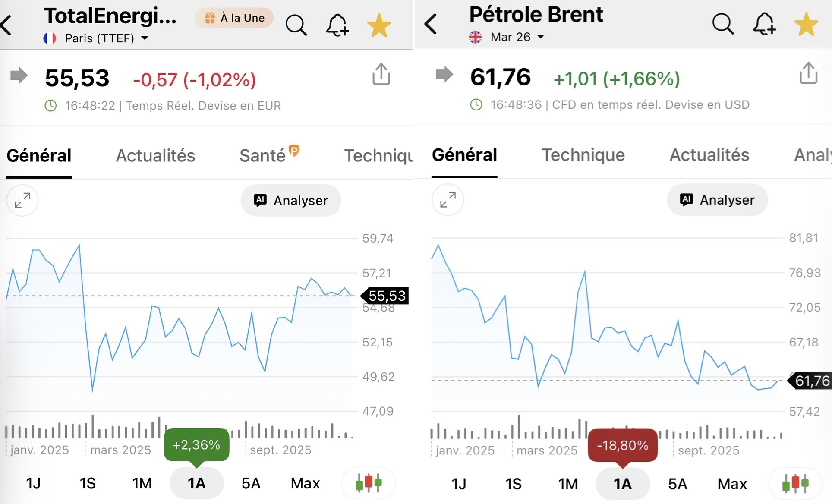Viewport: 832px width, 504px height.
Task: Search from the Pétrole Brent header
Action: point(722,24)
